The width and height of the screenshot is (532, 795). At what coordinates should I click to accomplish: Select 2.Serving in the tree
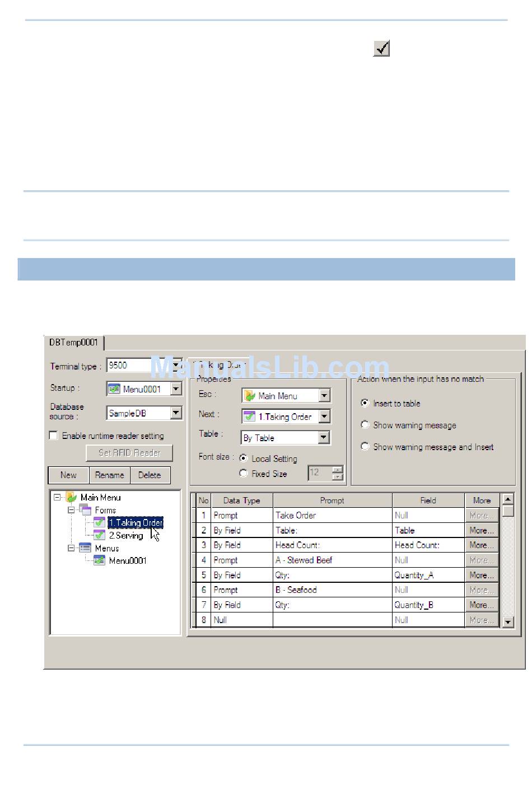126,536
